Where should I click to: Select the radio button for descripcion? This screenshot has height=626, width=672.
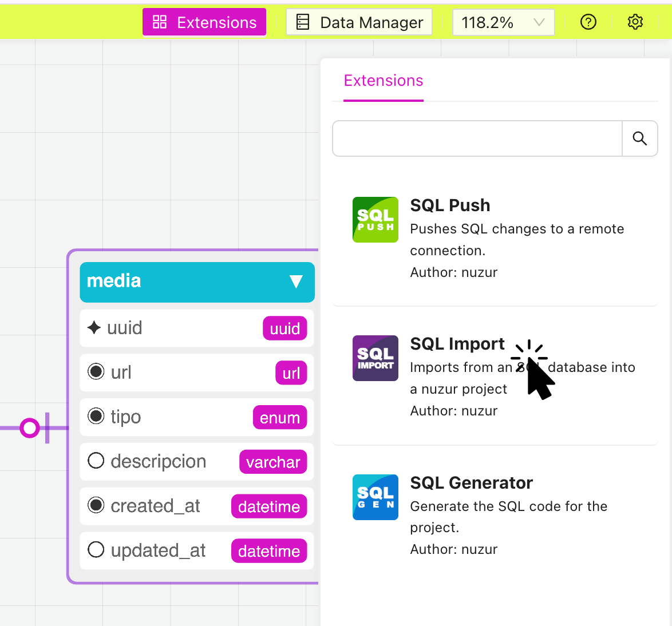pos(96,461)
